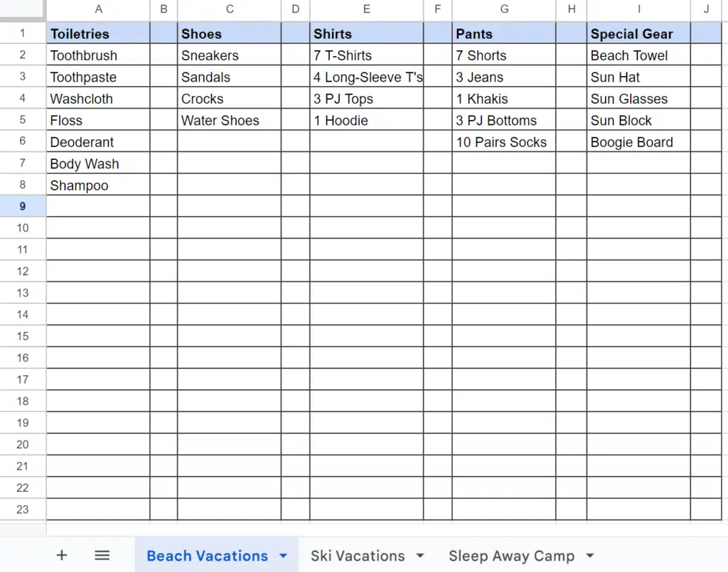The width and height of the screenshot is (728, 572).
Task: Click row 1 header number
Action: tap(23, 33)
